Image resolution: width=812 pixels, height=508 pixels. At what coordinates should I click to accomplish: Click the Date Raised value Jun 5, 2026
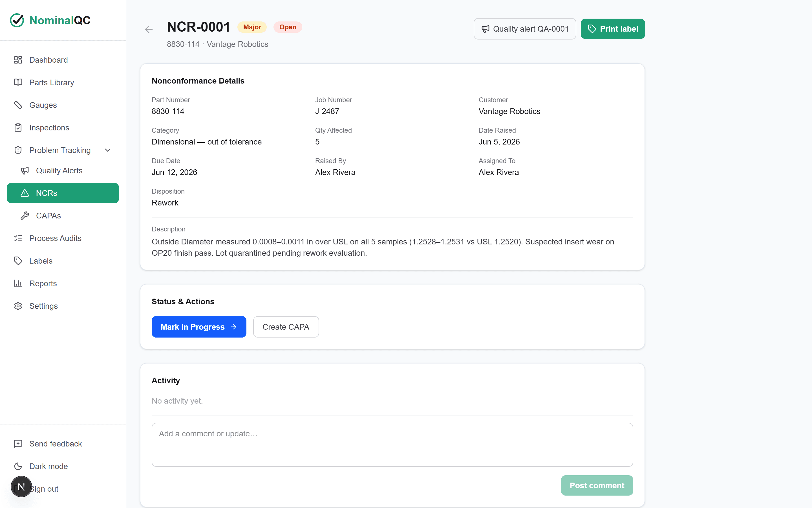(499, 142)
